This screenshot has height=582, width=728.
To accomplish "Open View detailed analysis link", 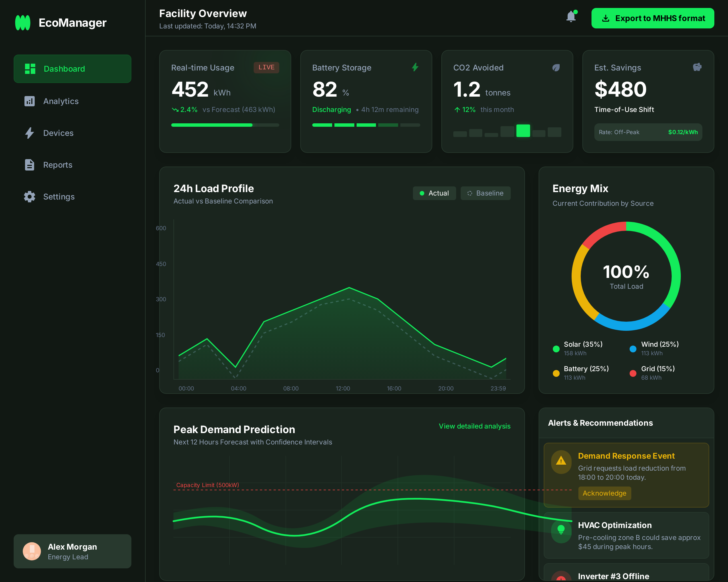I will (474, 426).
